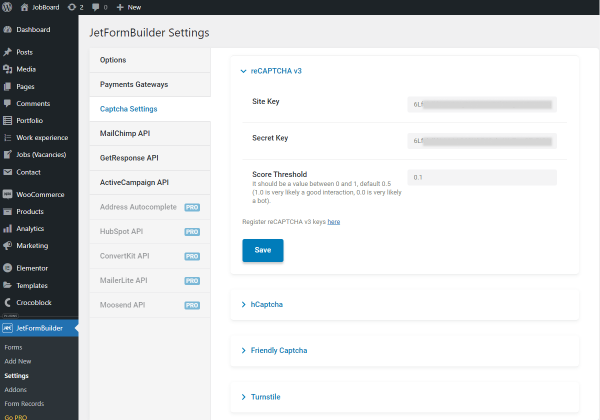Image resolution: width=600 pixels, height=420 pixels.
Task: Collapse the reCAPTCHA v3 section
Action: tap(271, 71)
